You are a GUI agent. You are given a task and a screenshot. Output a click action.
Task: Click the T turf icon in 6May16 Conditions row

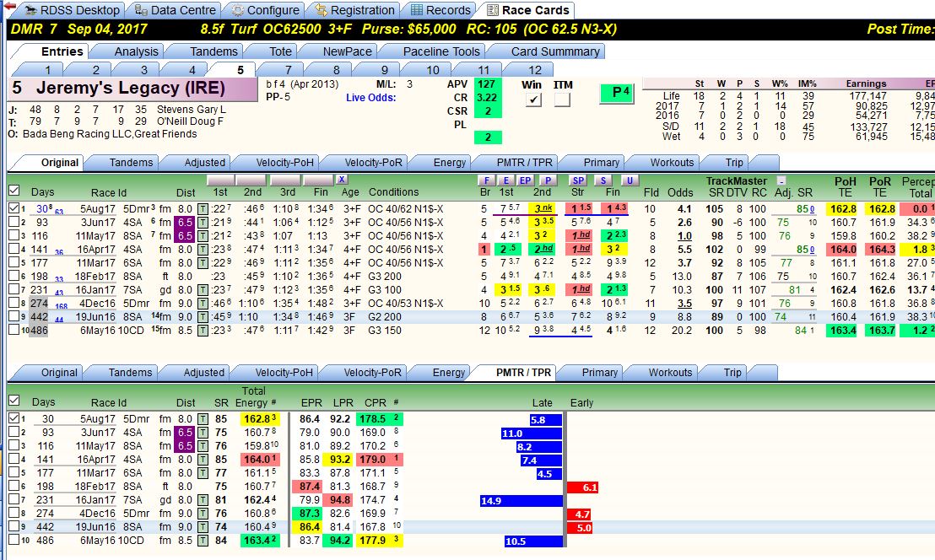point(203,330)
